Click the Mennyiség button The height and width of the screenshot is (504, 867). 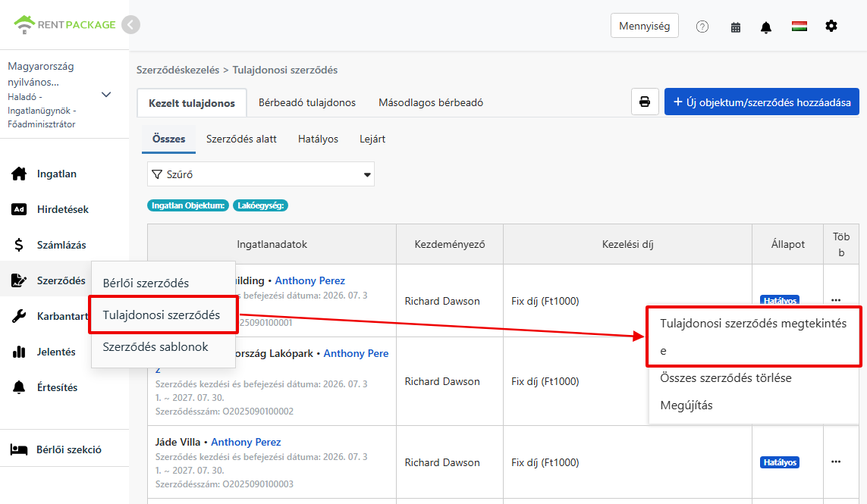(644, 26)
